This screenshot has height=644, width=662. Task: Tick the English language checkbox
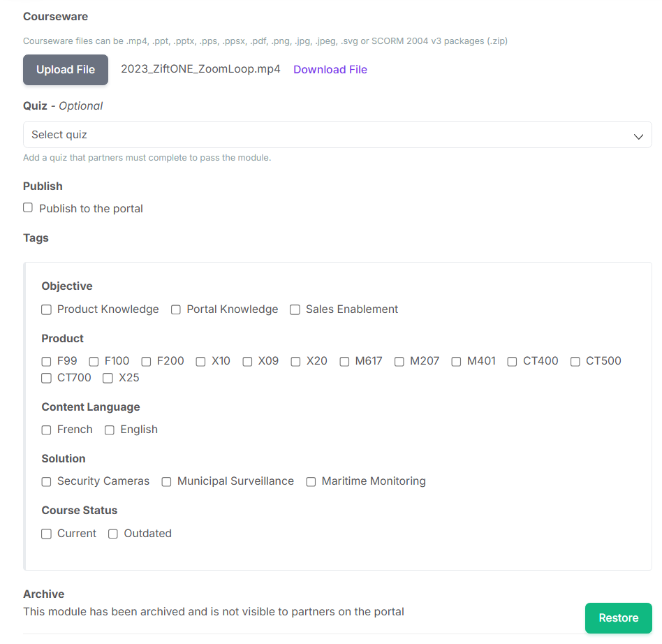point(110,430)
